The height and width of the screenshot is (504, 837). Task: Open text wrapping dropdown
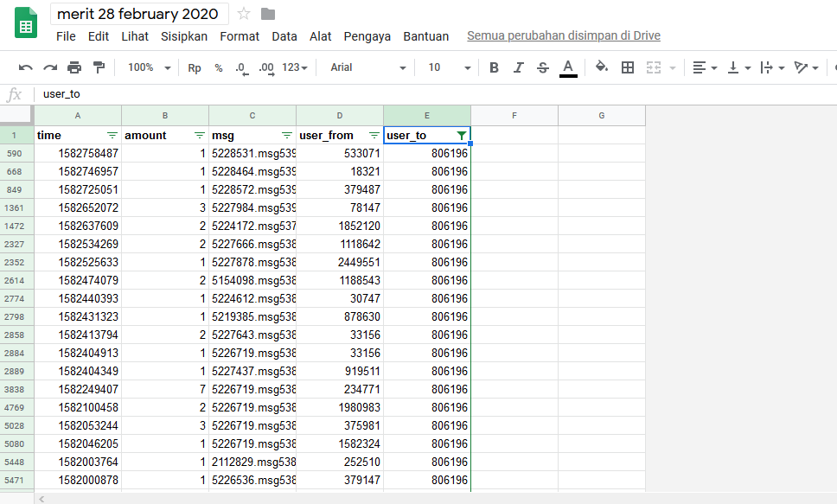[772, 67]
